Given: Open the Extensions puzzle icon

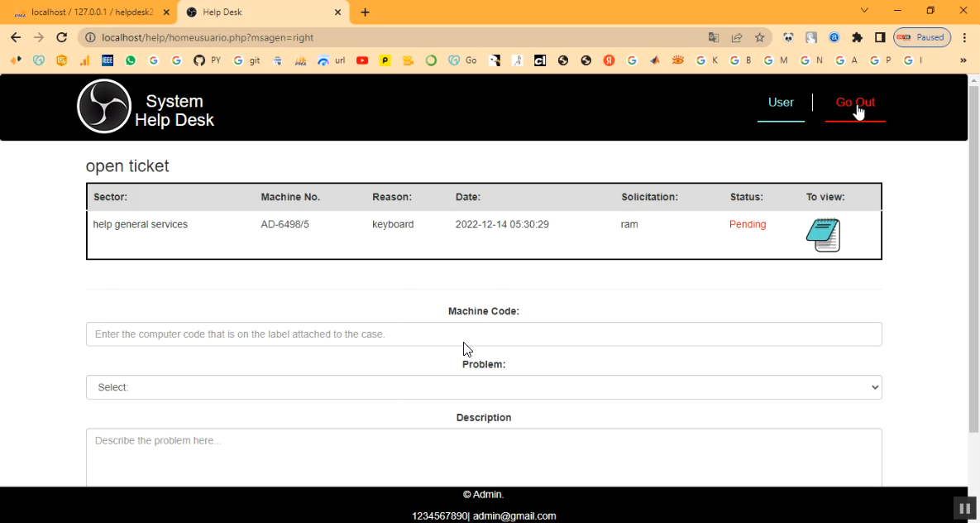Looking at the screenshot, I should 857,37.
